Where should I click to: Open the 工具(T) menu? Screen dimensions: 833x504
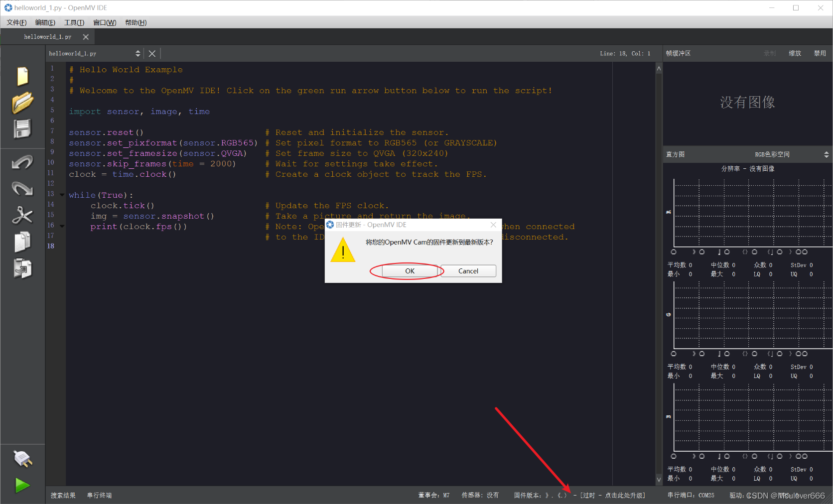[74, 22]
